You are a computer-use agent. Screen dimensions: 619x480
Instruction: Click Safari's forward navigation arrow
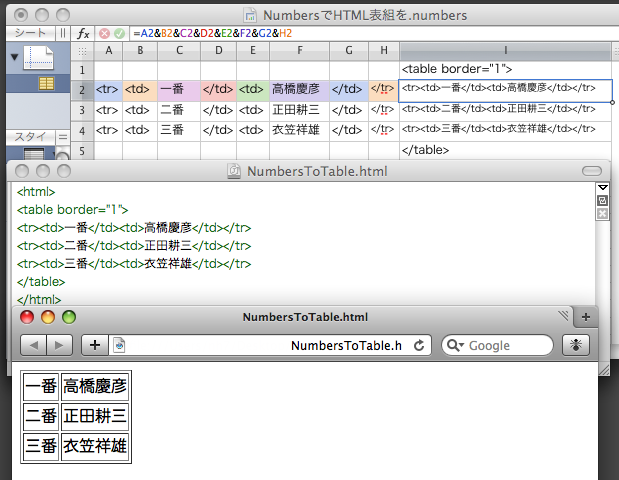point(59,345)
